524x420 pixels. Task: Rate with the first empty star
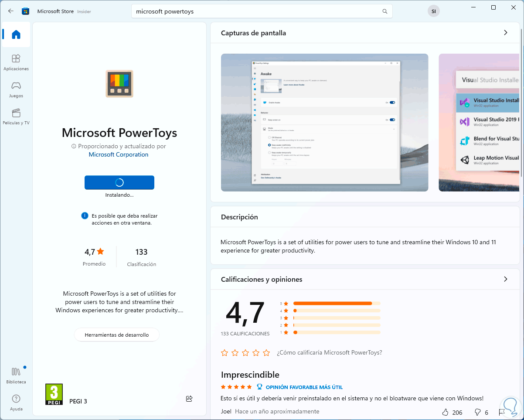coord(225,352)
